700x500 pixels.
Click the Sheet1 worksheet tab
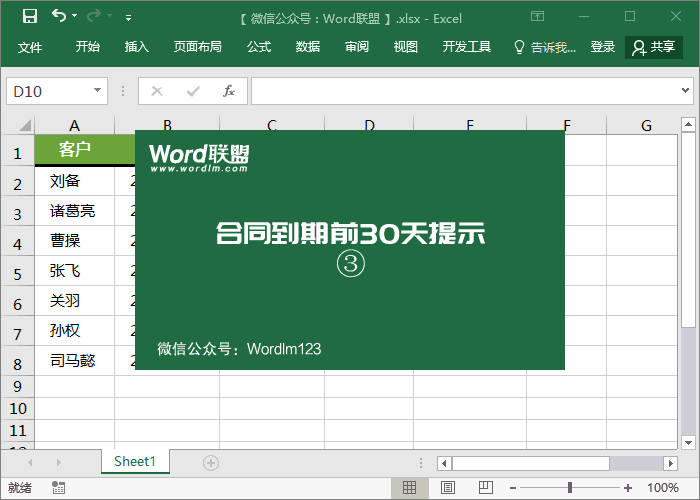pyautogui.click(x=135, y=461)
